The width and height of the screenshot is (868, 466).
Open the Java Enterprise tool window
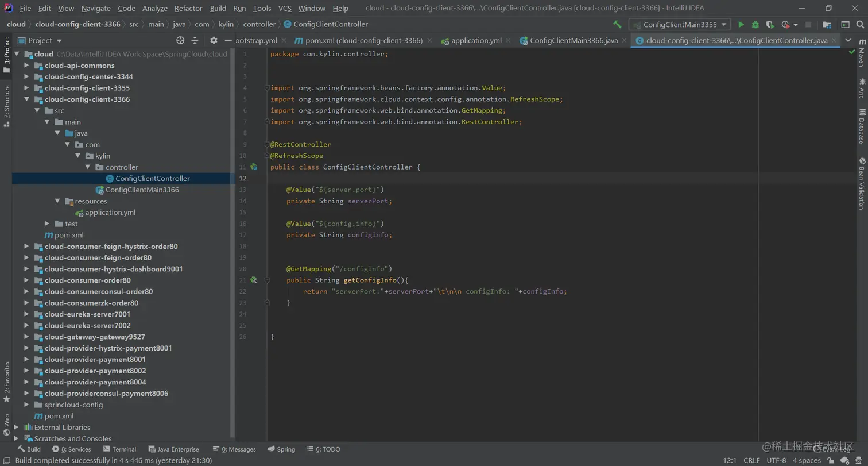click(173, 449)
